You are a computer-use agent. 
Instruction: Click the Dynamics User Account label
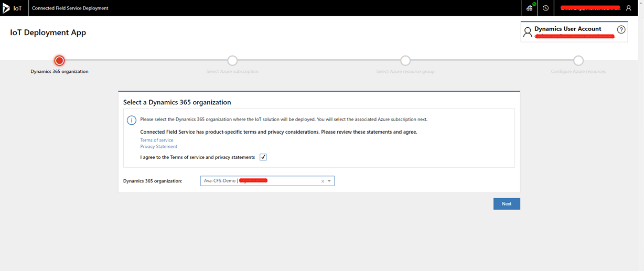(x=568, y=29)
